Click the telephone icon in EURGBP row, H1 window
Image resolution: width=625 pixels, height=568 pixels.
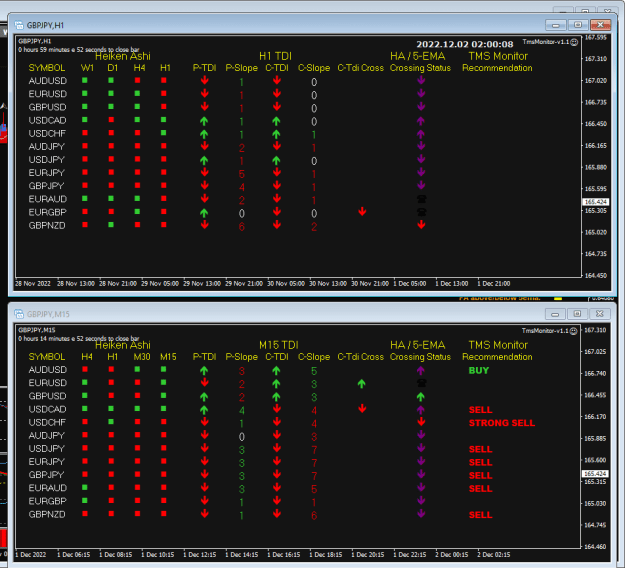[421, 212]
